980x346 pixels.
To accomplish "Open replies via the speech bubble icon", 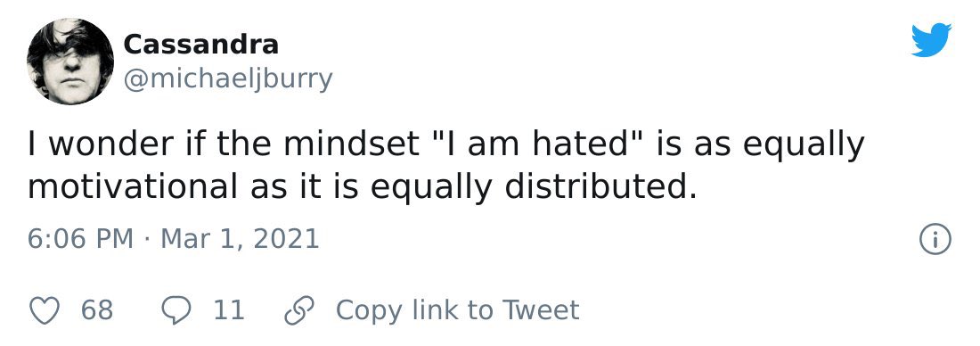I will [x=177, y=310].
